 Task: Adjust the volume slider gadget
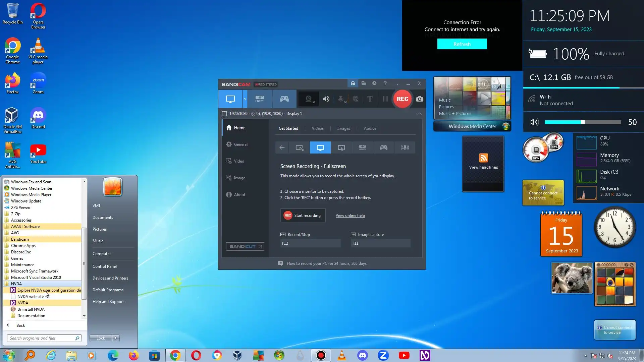coord(583,122)
